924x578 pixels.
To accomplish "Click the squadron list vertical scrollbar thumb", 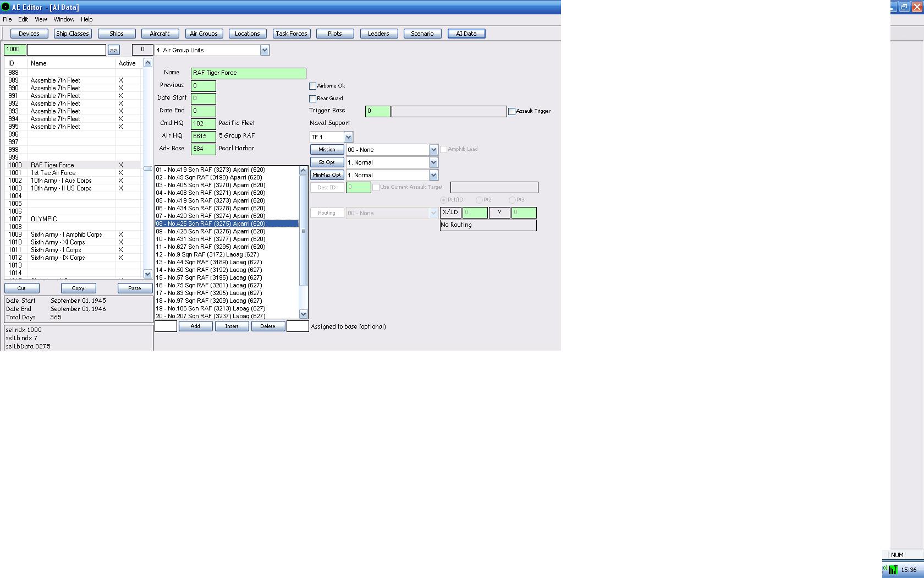I will coord(303,231).
